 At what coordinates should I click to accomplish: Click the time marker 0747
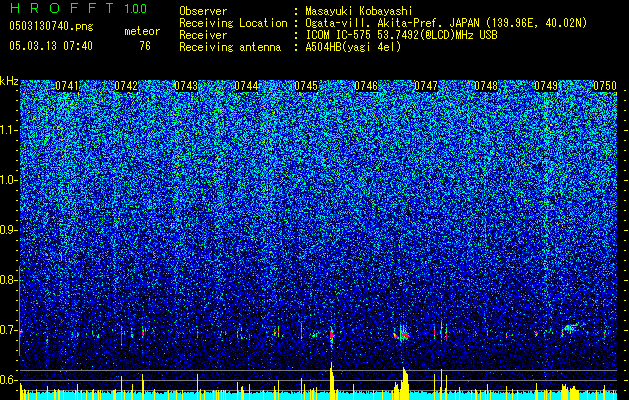tap(426, 86)
